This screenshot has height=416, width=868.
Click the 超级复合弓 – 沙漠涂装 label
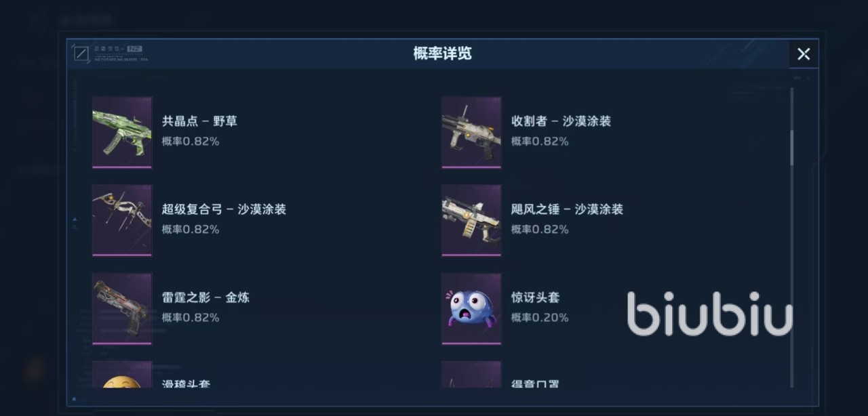pyautogui.click(x=224, y=209)
